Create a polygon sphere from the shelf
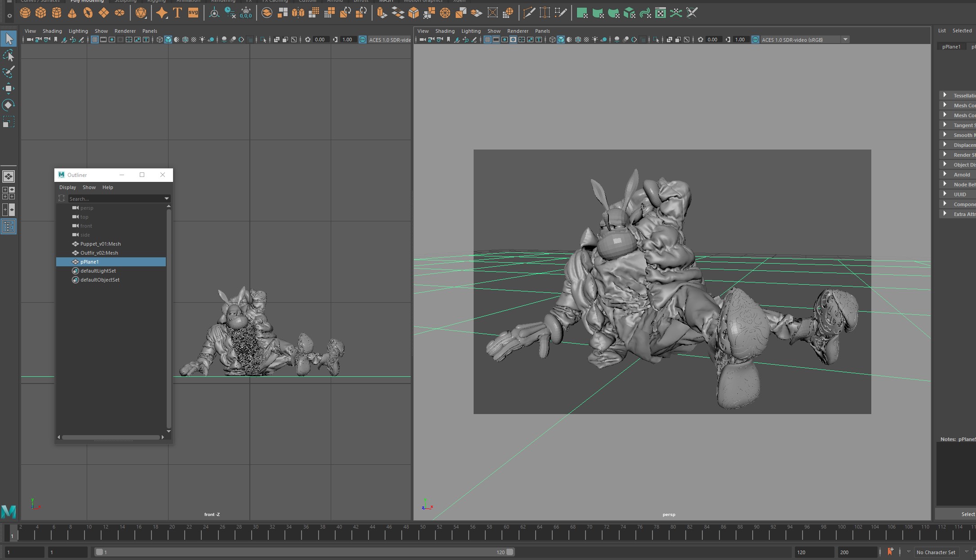The image size is (976, 560). tap(25, 13)
